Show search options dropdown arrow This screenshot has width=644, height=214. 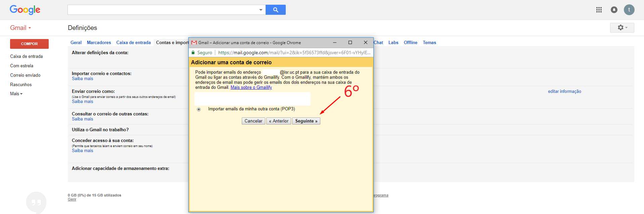coord(261,10)
